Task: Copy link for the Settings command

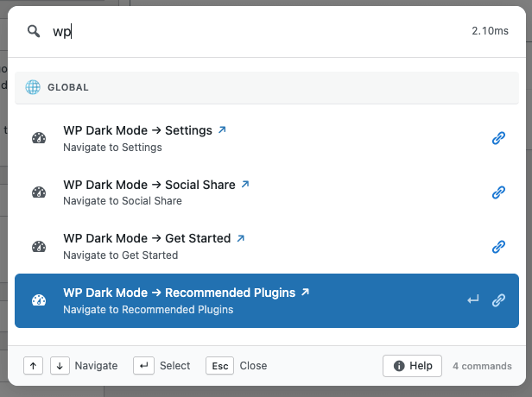Action: coord(498,138)
